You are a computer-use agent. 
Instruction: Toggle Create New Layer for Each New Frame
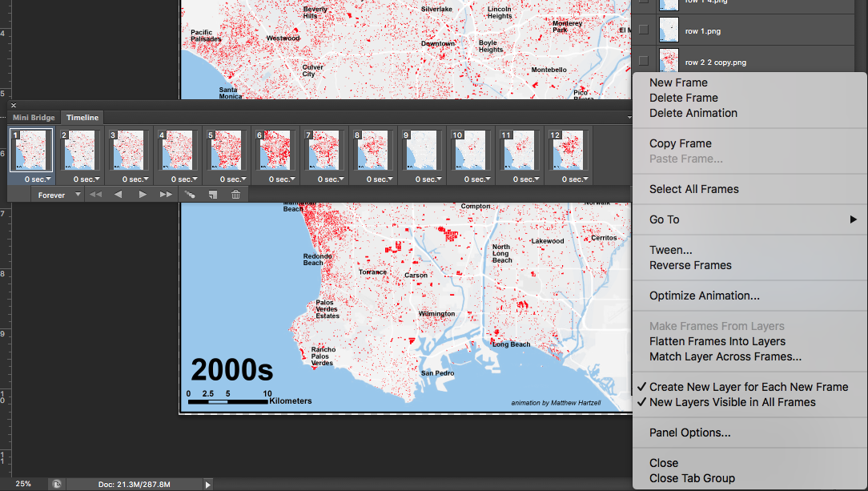pyautogui.click(x=750, y=387)
